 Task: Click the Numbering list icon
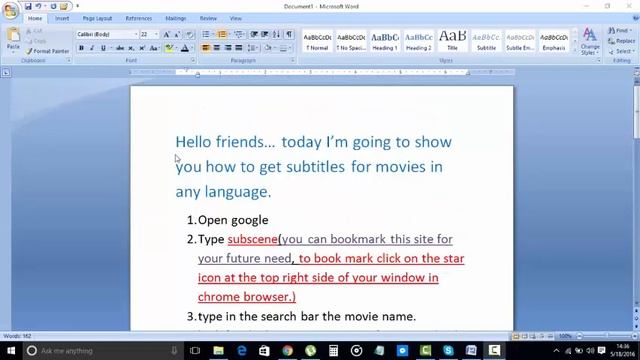(222, 34)
